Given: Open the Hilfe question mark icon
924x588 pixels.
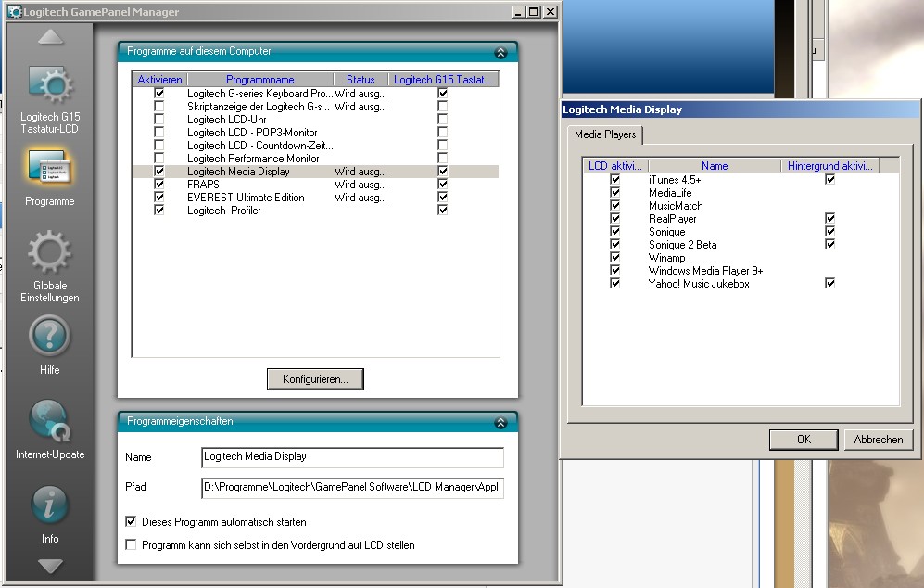Looking at the screenshot, I should [x=49, y=336].
